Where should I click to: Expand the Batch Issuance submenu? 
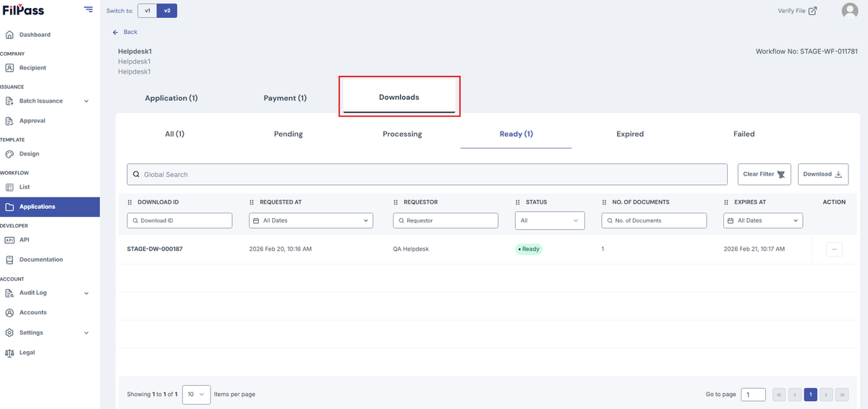[86, 101]
